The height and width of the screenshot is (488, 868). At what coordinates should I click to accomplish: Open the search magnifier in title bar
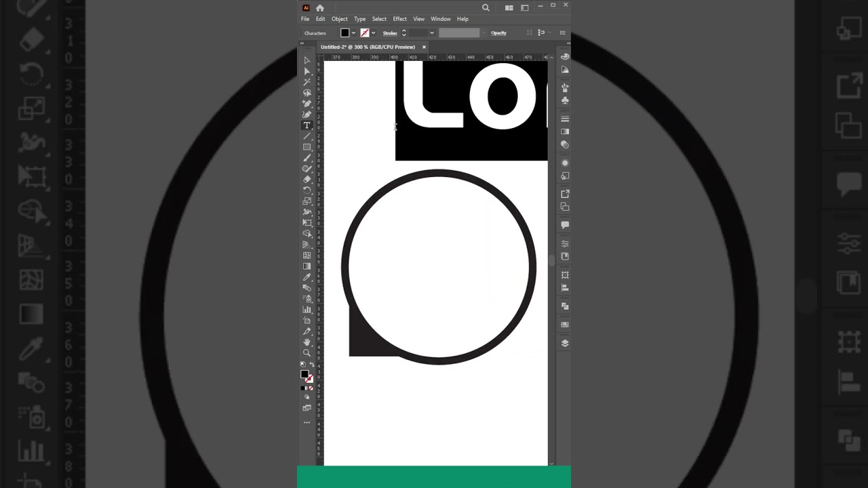pyautogui.click(x=486, y=7)
